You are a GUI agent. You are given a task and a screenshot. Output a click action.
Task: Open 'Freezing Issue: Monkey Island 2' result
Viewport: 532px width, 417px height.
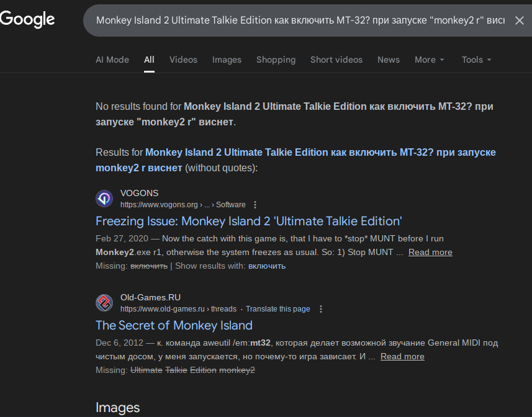(x=249, y=221)
